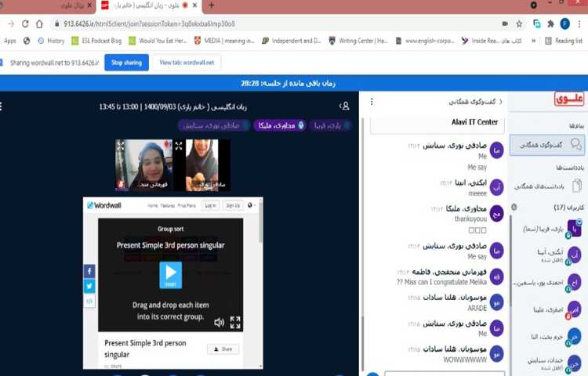Screen dimensions: 588x376
Task: Share on Twitter via side icon
Action: coord(89,286)
